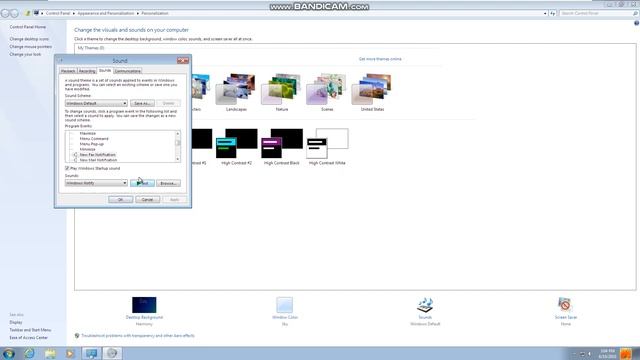640x360 pixels.
Task: Switch to the Recording tab
Action: 87,71
